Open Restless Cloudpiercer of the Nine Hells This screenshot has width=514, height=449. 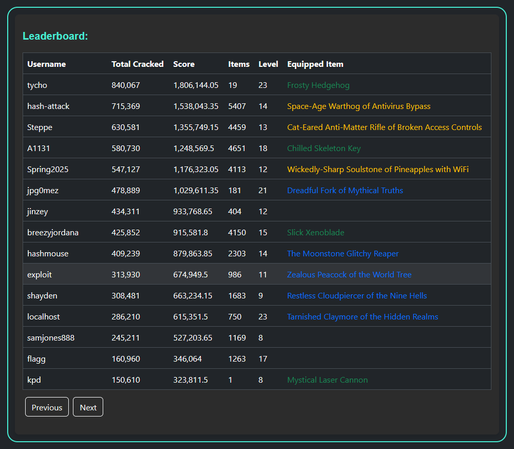click(357, 296)
